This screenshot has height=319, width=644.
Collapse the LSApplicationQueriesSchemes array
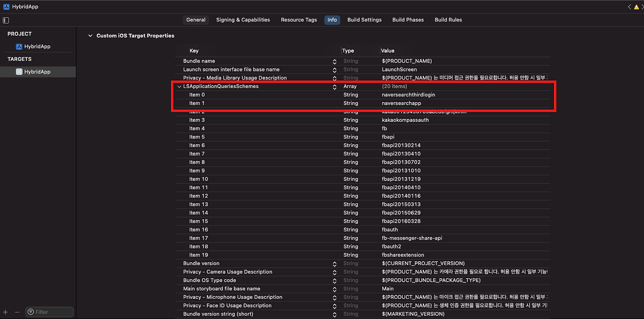click(x=179, y=87)
